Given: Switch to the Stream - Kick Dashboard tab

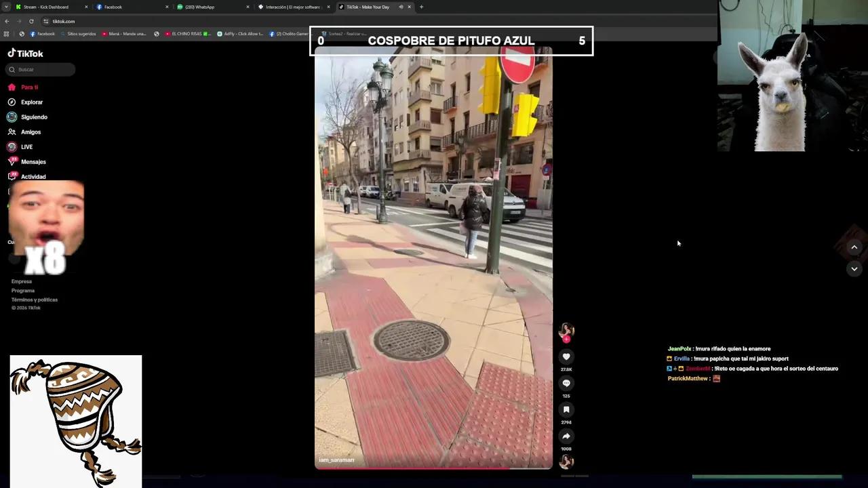Looking at the screenshot, I should click(x=46, y=7).
